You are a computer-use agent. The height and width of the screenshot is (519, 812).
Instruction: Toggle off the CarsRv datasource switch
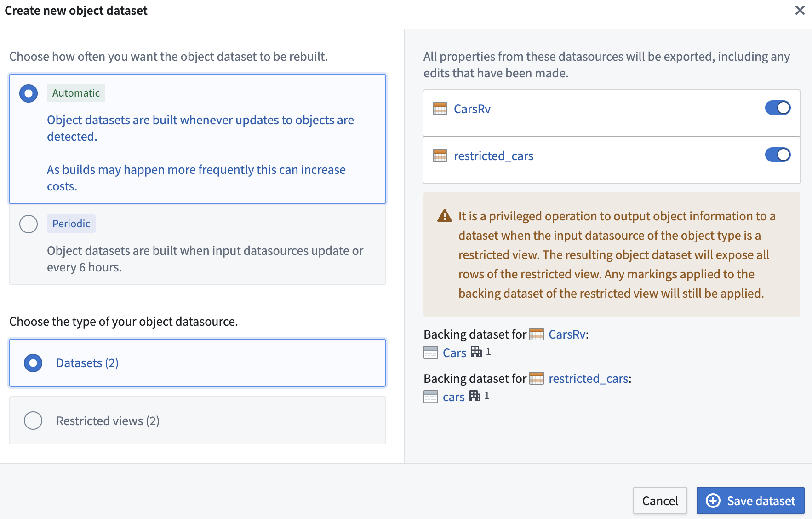pos(778,108)
